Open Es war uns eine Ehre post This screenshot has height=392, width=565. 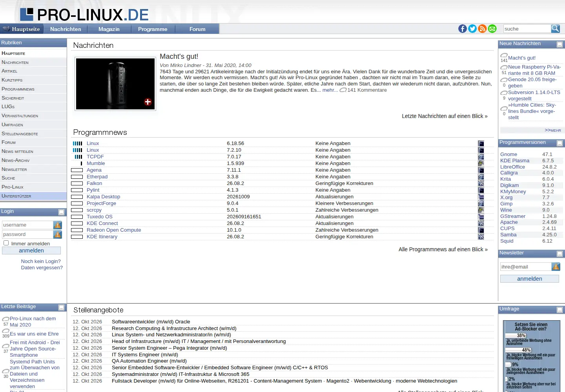pos(34,334)
